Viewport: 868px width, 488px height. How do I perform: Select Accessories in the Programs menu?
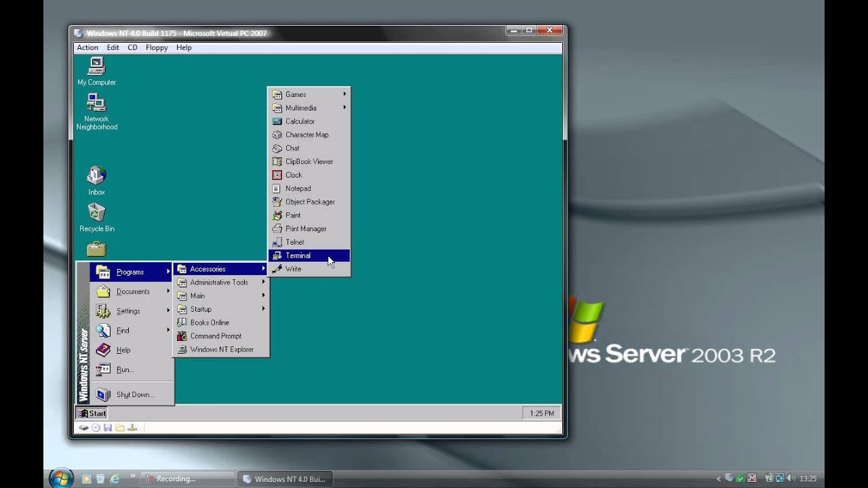coord(221,269)
